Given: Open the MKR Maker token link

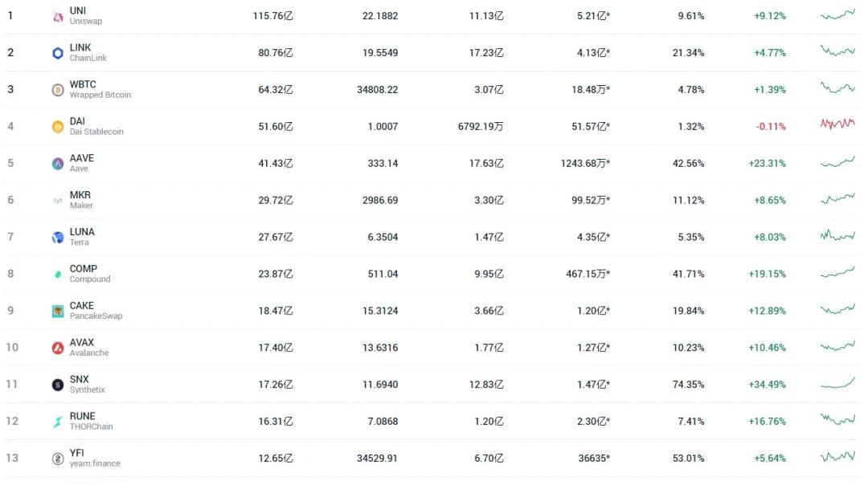Looking at the screenshot, I should pos(80,195).
